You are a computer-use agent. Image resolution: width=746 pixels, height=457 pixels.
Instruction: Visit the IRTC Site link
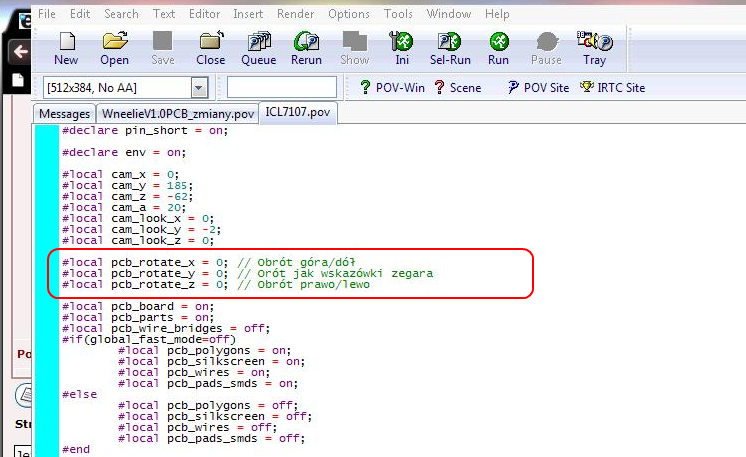tap(613, 88)
